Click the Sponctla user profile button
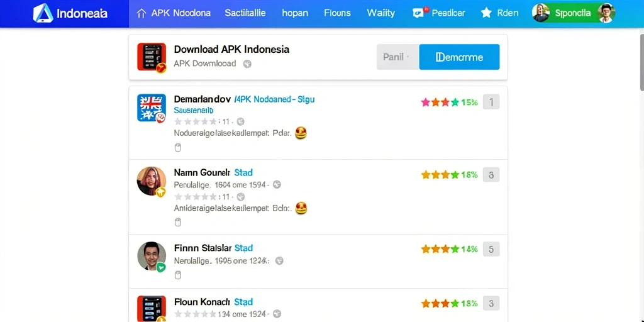644x322 pixels. point(574,13)
